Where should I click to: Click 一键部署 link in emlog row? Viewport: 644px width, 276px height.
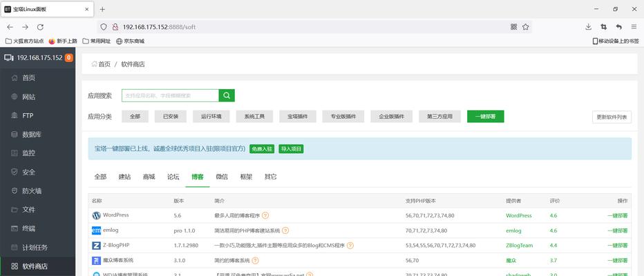click(617, 230)
